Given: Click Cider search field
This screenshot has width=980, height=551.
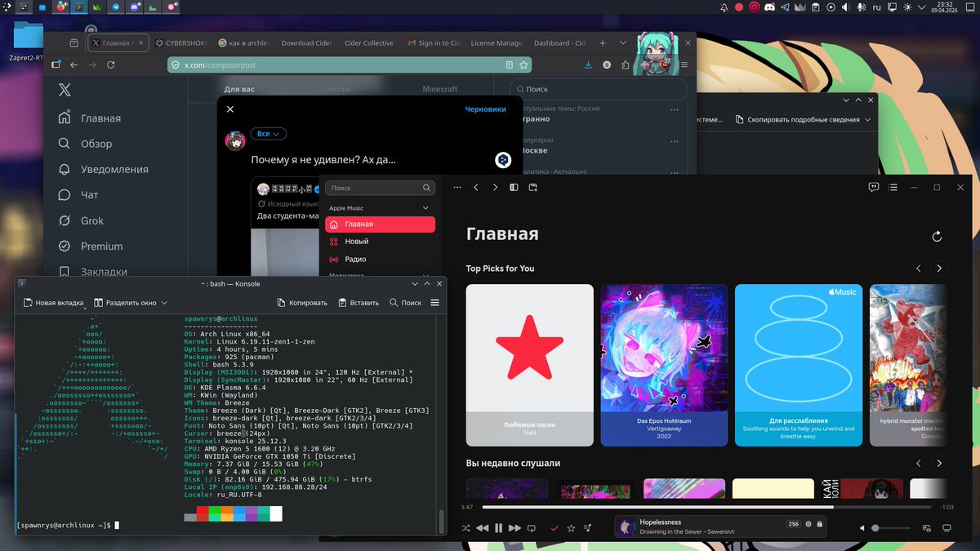Looking at the screenshot, I should [380, 188].
